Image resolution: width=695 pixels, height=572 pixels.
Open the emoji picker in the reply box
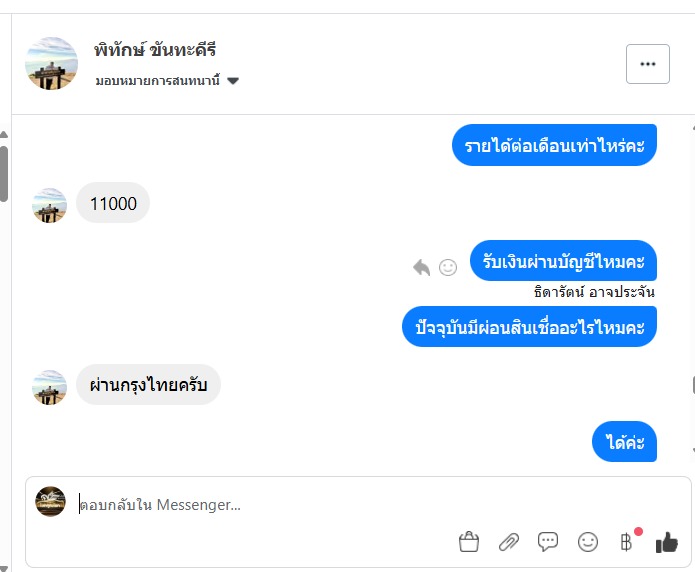point(588,542)
